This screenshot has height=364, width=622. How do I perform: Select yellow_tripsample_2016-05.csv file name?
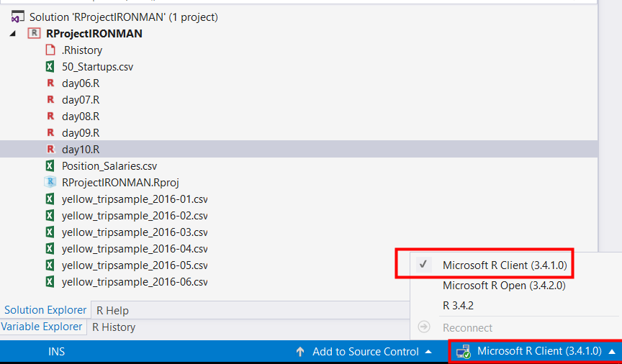(x=135, y=265)
